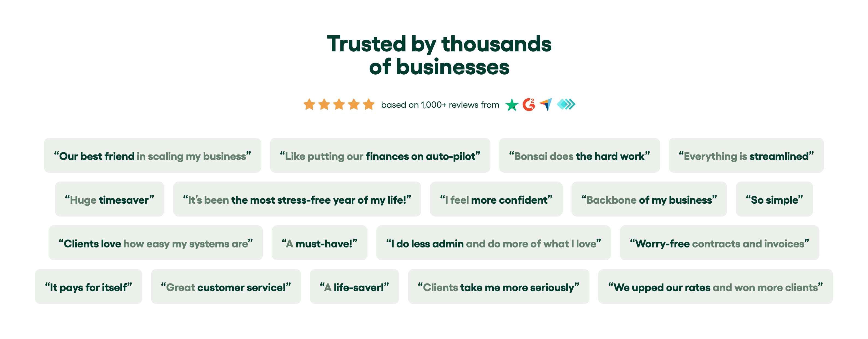The image size is (868, 339).
Task: Click the fifth orange rating star
Action: 369,104
